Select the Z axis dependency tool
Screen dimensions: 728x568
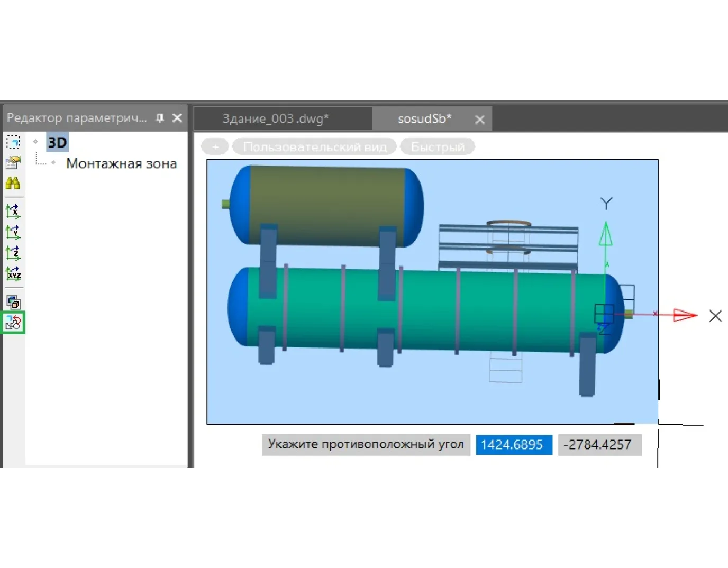click(13, 253)
